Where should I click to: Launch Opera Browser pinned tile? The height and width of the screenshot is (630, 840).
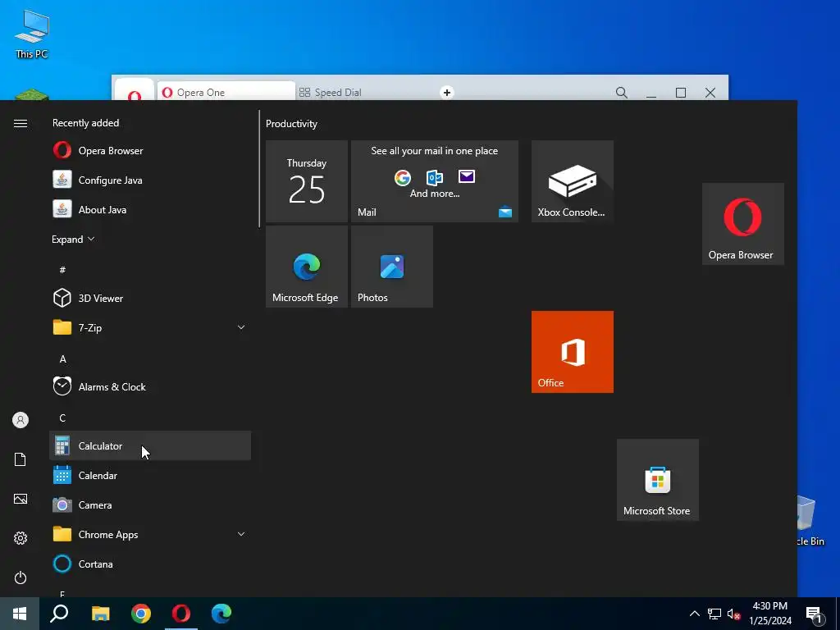743,223
